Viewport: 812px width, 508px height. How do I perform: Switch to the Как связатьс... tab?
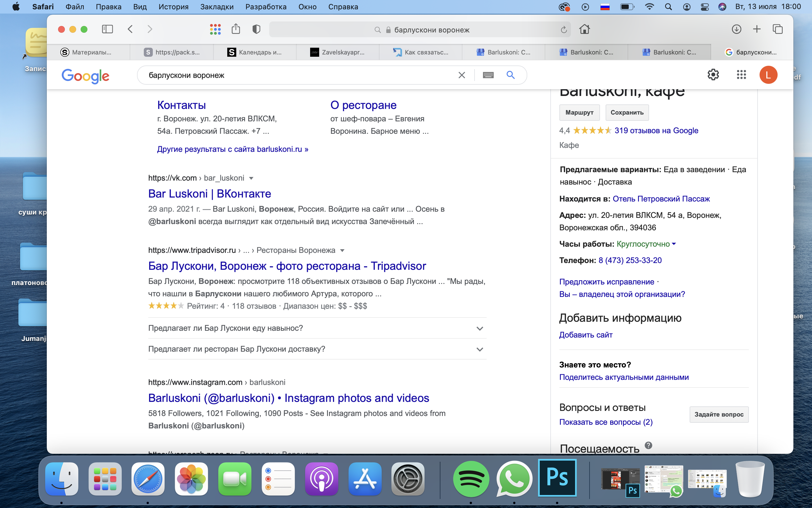tap(420, 52)
